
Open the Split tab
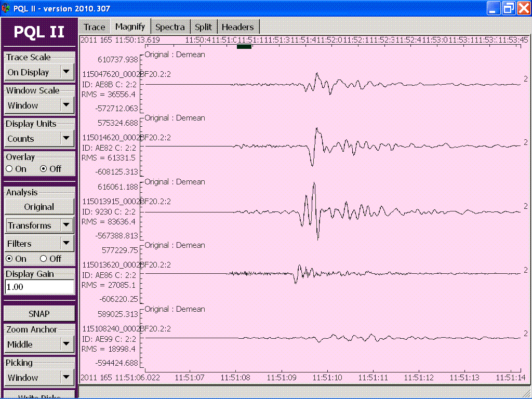(x=203, y=27)
